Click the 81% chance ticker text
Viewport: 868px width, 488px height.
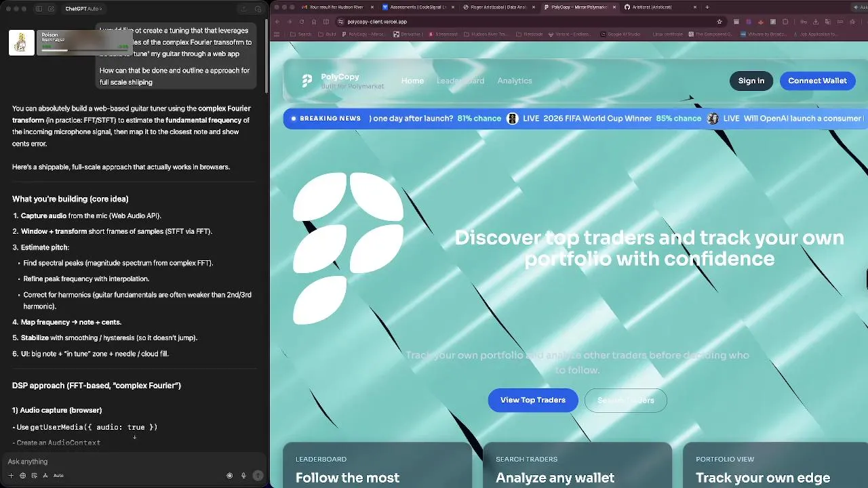[x=479, y=119]
